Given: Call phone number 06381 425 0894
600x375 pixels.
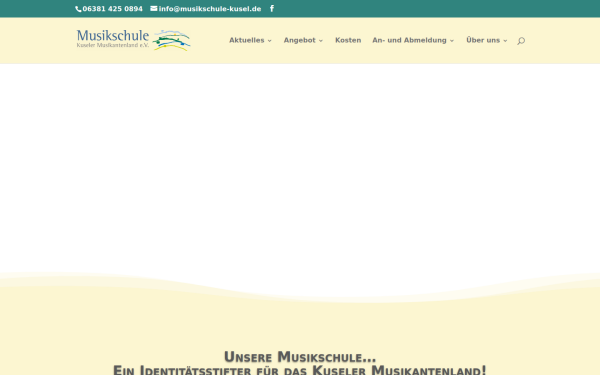Looking at the screenshot, I should 112,9.
